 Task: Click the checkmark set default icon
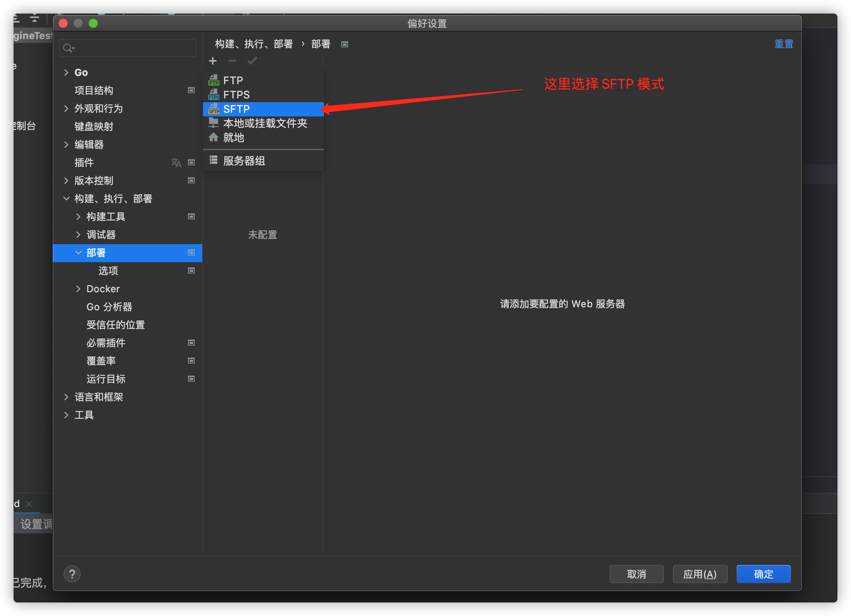coord(252,61)
